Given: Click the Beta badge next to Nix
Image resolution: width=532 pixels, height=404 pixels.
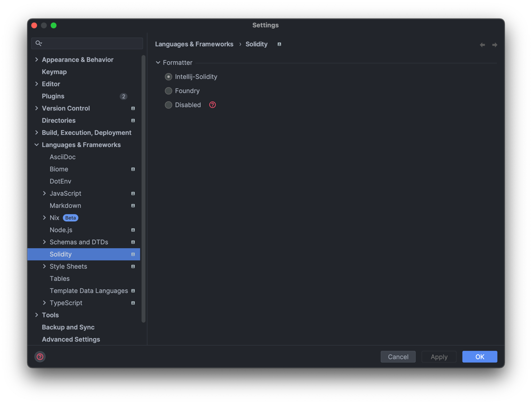Looking at the screenshot, I should (x=71, y=218).
